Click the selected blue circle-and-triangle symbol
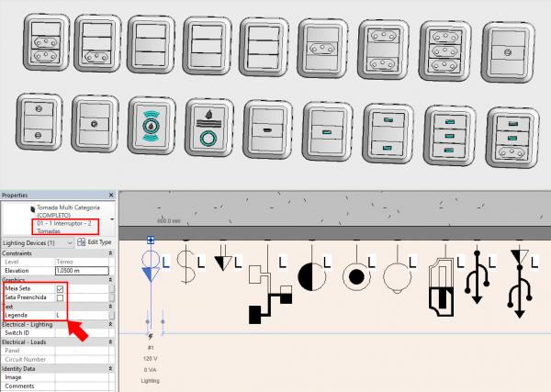Screen dimensions: 551x392 click(151, 266)
